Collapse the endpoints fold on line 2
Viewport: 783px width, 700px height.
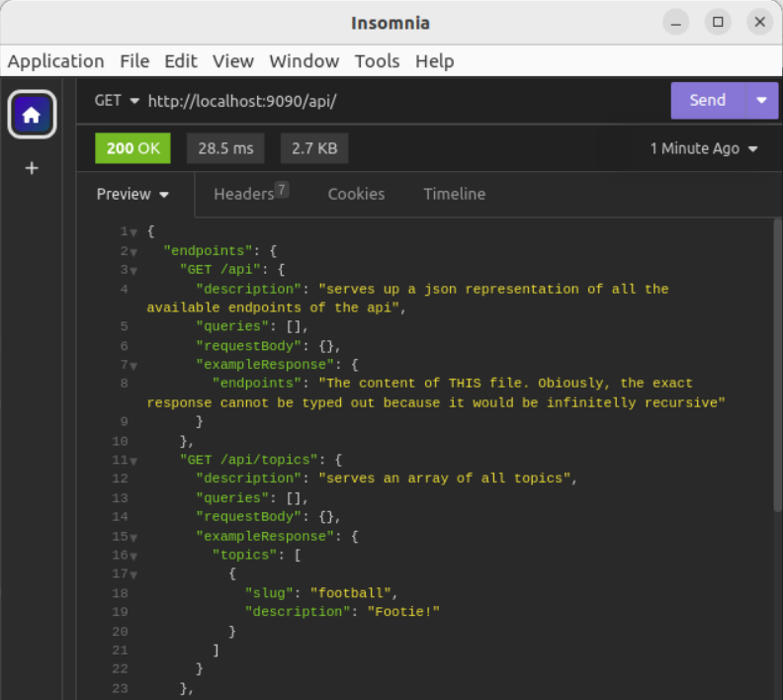tap(133, 252)
